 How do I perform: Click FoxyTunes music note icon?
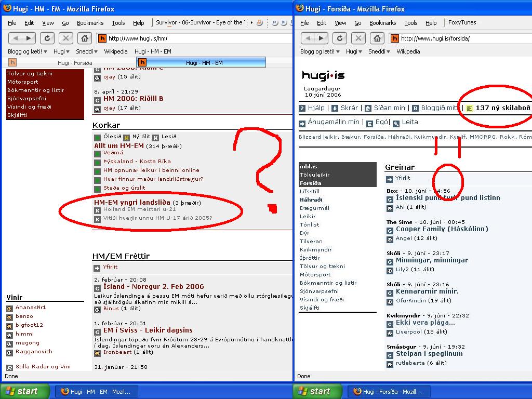pos(260,23)
